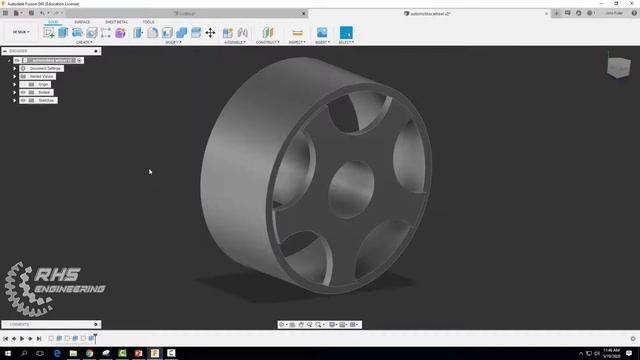Select the Create Sketch tool
The width and height of the screenshot is (640, 360).
49,33
